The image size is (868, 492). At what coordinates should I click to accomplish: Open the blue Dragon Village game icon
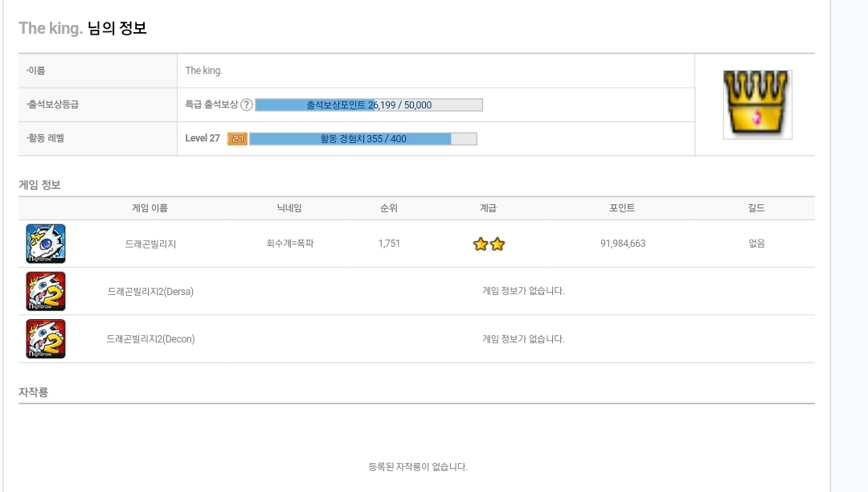[45, 244]
